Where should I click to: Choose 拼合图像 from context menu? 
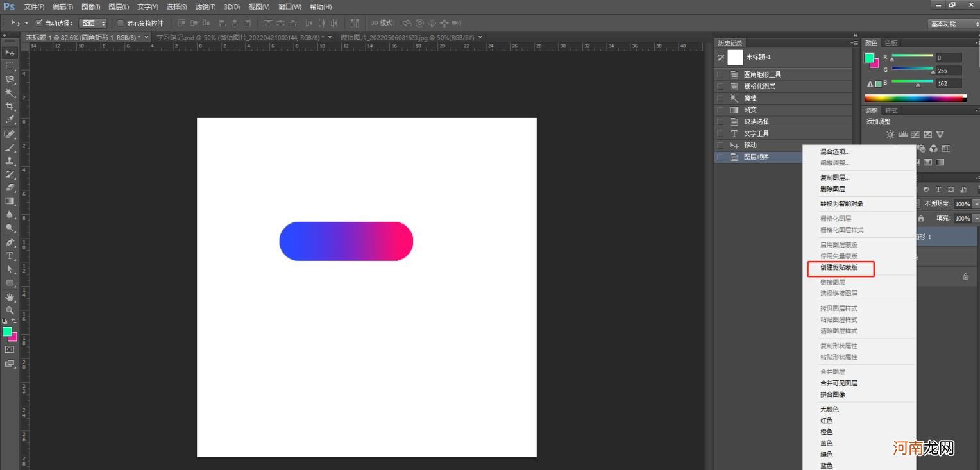tap(832, 394)
